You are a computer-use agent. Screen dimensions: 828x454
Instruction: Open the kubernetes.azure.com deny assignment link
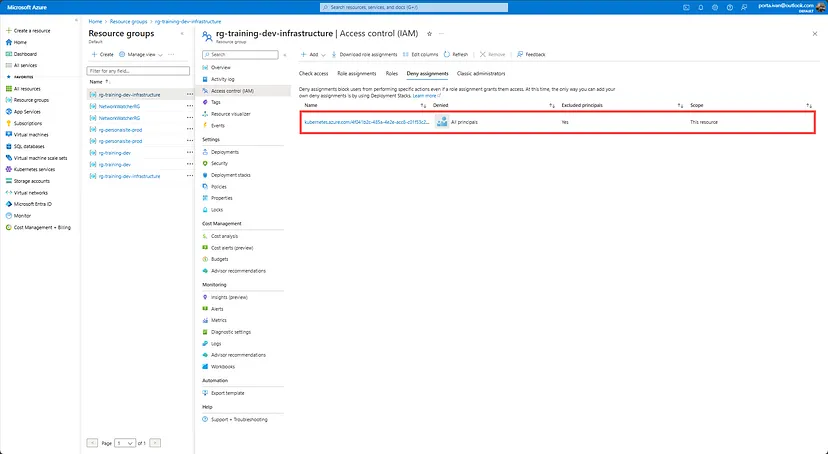pyautogui.click(x=367, y=122)
